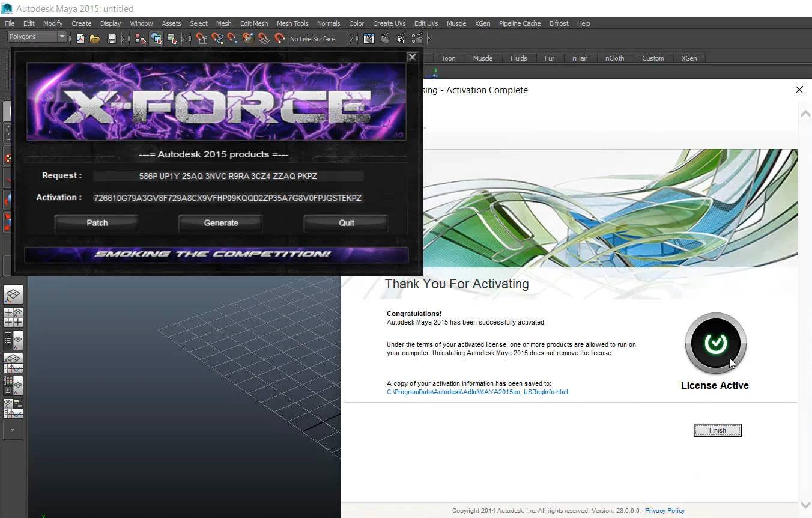Toggle Select by Hierarchy mode
Image resolution: width=812 pixels, height=518 pixels.
coord(141,39)
